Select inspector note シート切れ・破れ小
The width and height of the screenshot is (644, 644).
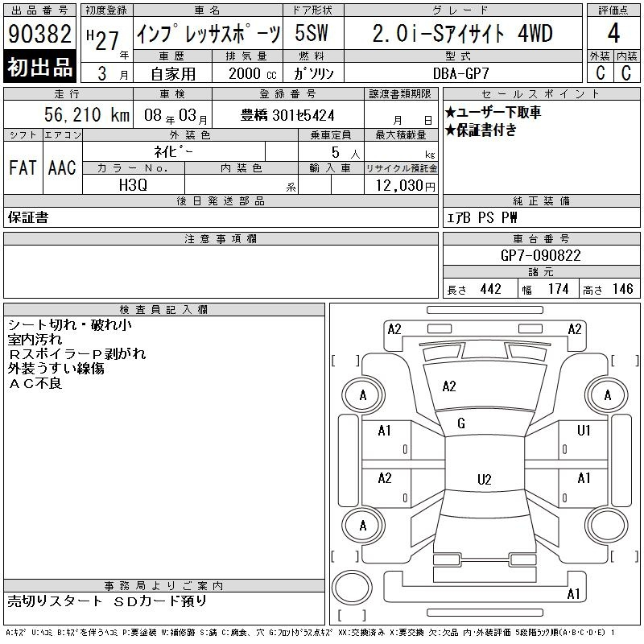70,325
